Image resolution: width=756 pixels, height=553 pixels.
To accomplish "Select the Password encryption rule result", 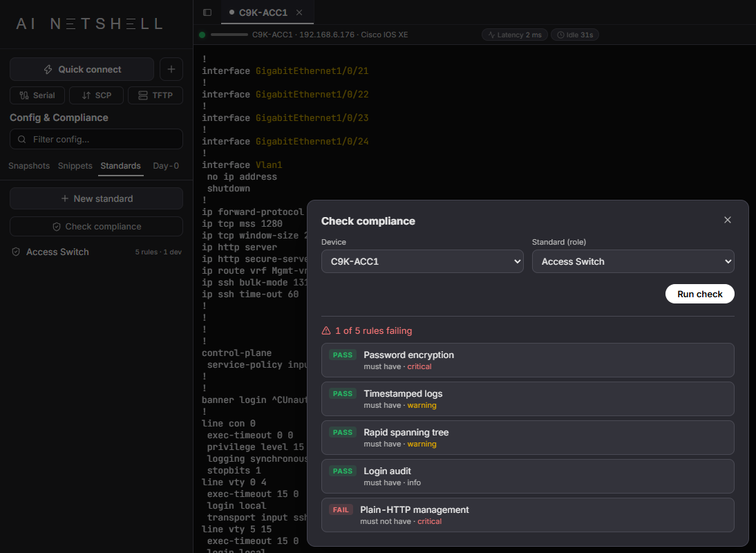I will [x=528, y=360].
